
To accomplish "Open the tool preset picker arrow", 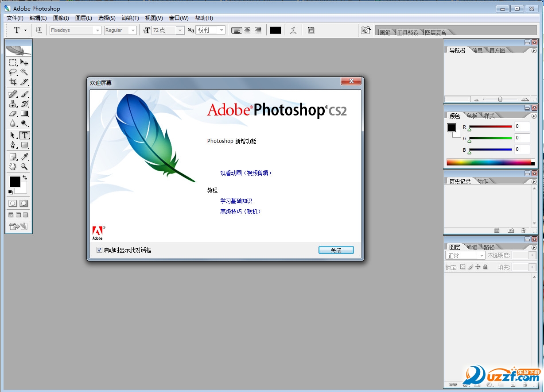I will [25, 30].
